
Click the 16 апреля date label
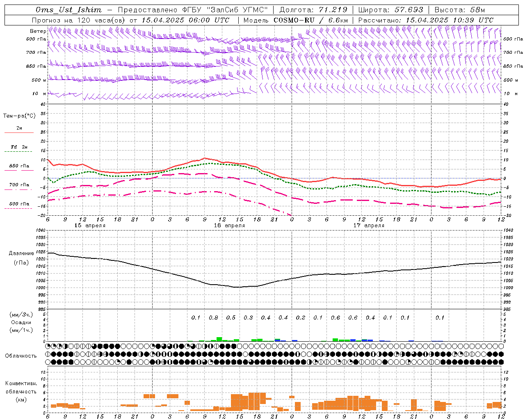click(229, 226)
